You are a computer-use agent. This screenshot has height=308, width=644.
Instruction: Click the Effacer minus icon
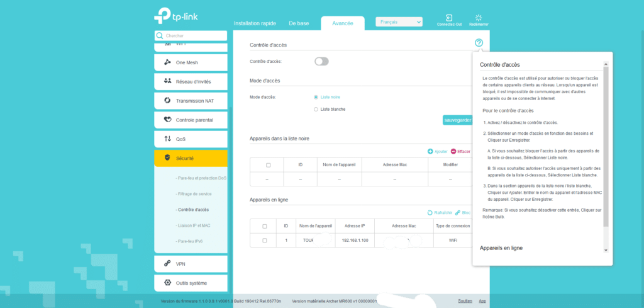453,151
